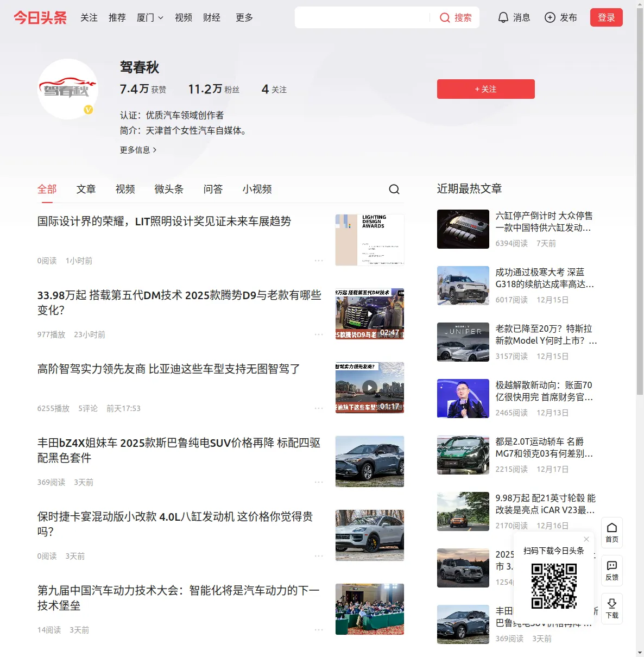The height and width of the screenshot is (657, 644).
Task: Switch to the 问答 tab
Action: (213, 189)
